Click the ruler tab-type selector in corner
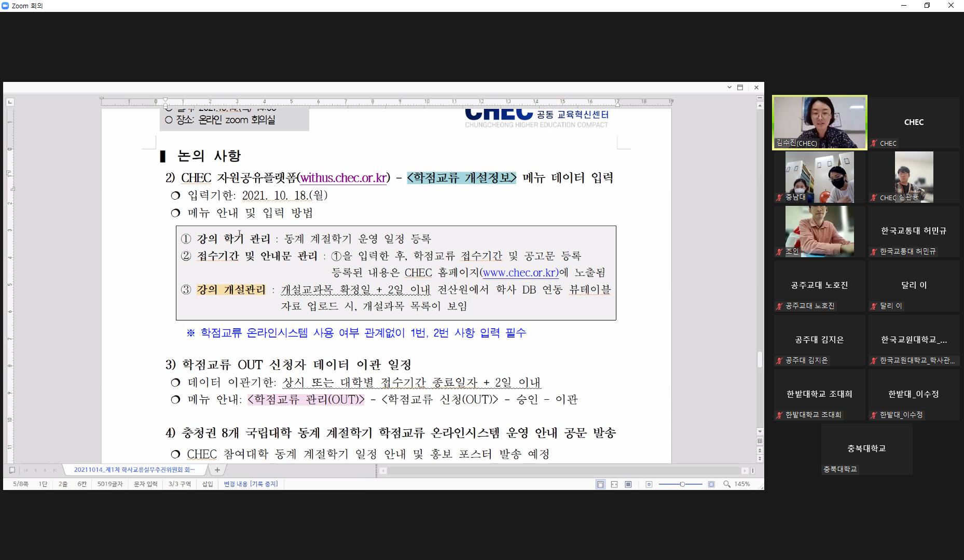The height and width of the screenshot is (560, 964). point(10,102)
